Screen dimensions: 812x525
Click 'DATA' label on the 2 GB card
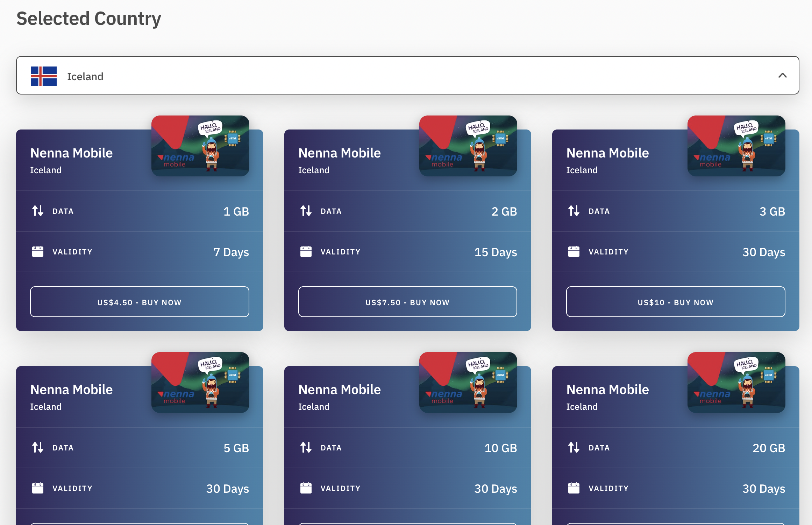(331, 211)
